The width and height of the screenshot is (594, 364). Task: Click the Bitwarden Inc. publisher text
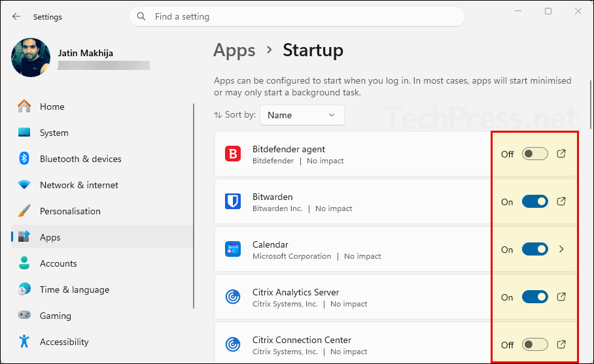277,208
